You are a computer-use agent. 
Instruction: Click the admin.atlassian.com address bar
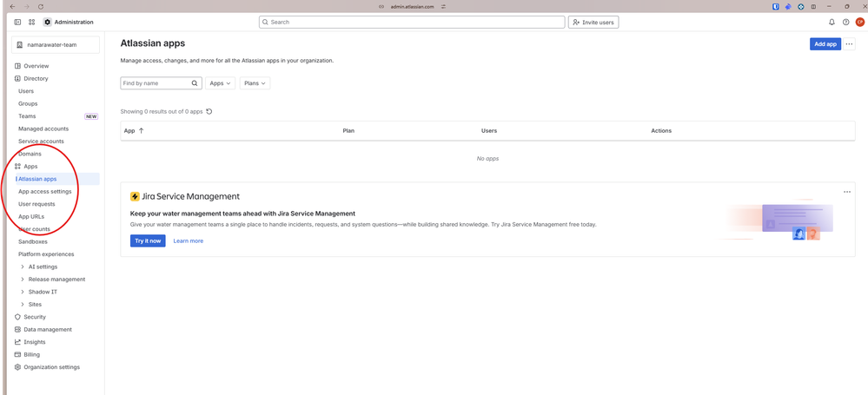click(413, 6)
